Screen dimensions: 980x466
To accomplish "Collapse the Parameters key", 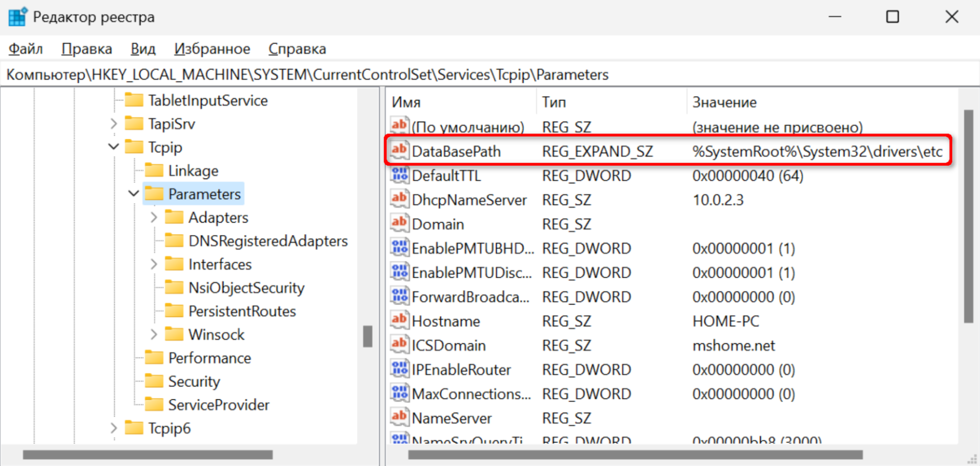I will [134, 194].
